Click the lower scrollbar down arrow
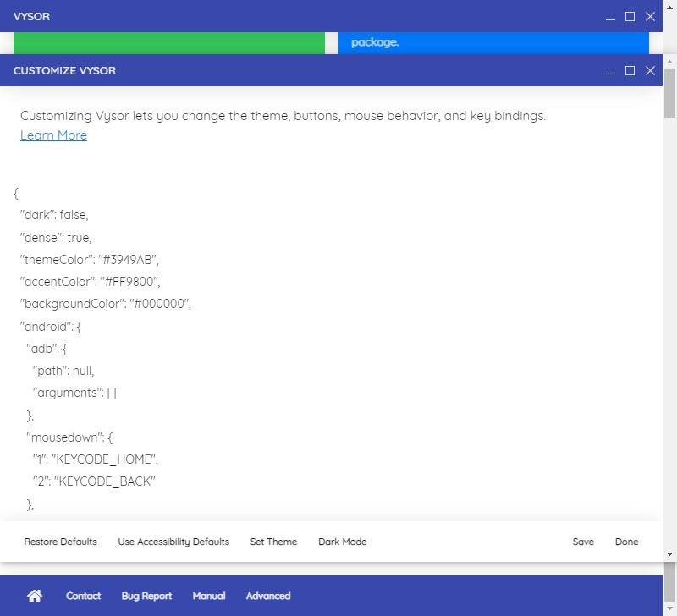This screenshot has width=677, height=616. pos(669,608)
